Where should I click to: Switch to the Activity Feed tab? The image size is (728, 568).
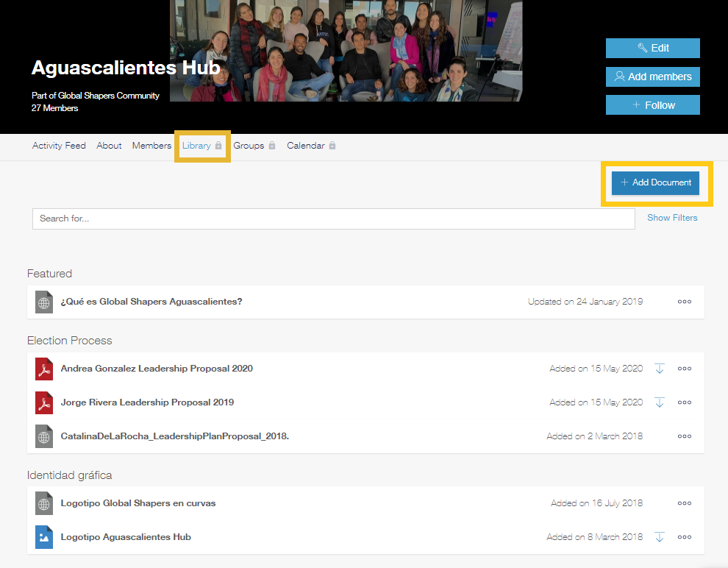(59, 146)
